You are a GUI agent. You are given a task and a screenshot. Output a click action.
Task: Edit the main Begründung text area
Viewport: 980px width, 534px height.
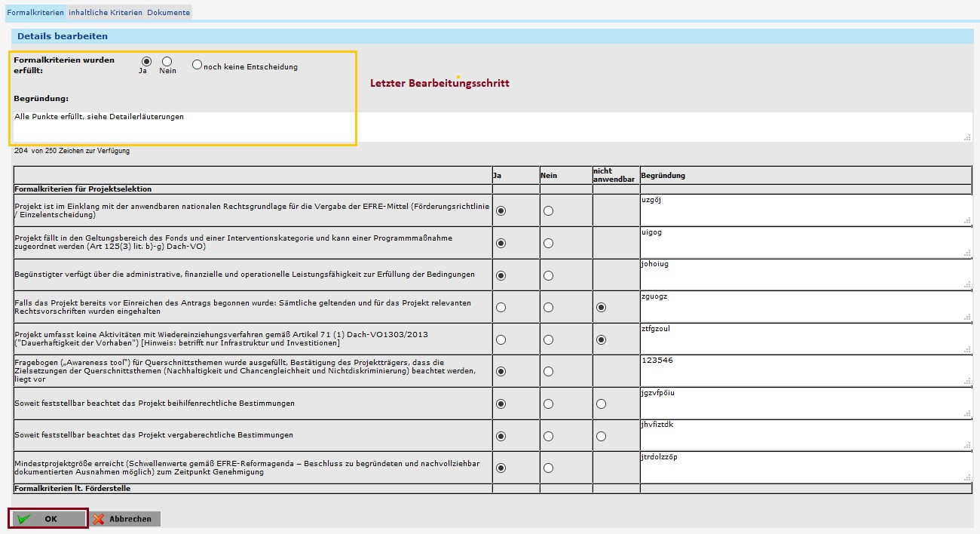tap(492, 126)
